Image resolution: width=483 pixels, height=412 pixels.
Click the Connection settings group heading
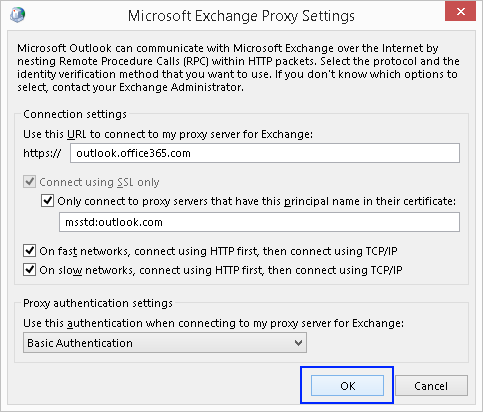click(x=75, y=114)
